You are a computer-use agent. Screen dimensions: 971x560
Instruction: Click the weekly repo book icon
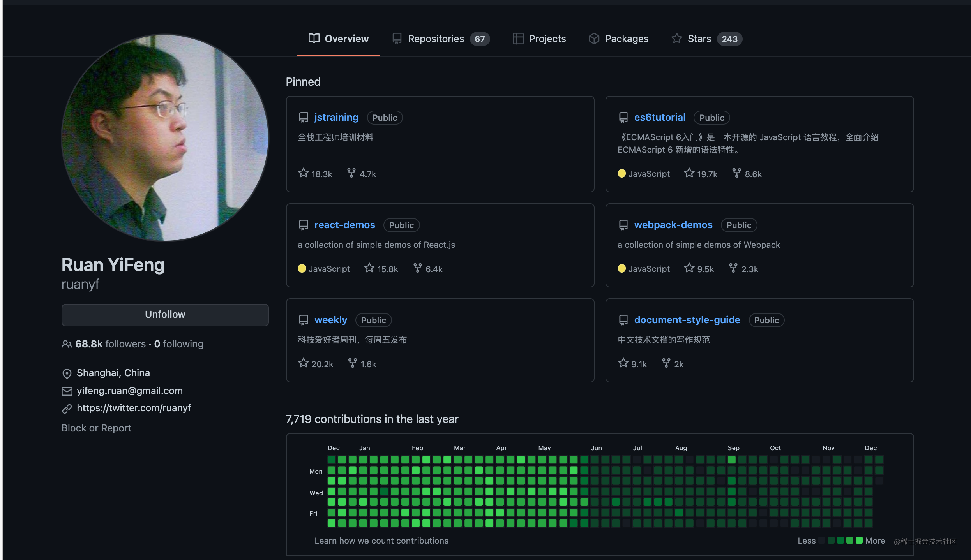pyautogui.click(x=303, y=320)
